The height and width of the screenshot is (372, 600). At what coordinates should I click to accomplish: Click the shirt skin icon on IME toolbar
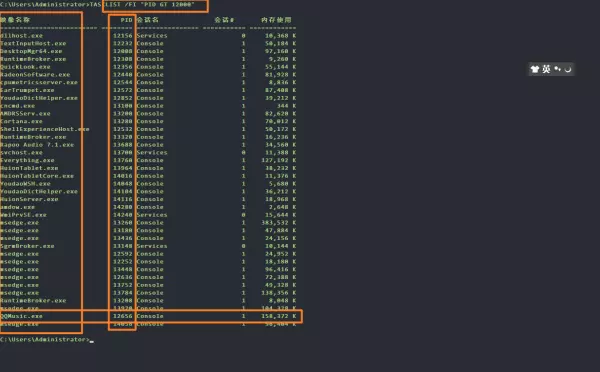[535, 69]
